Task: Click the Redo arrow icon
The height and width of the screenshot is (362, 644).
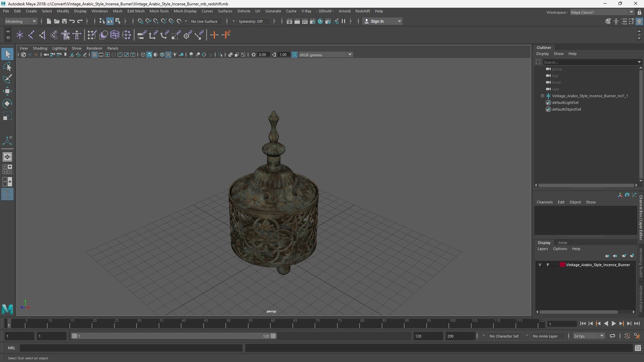Action: (x=80, y=21)
